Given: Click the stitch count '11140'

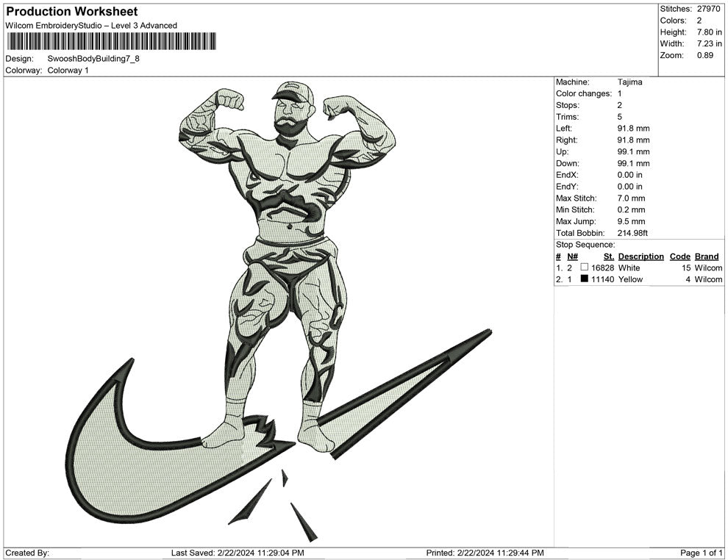Looking at the screenshot, I should tap(603, 279).
